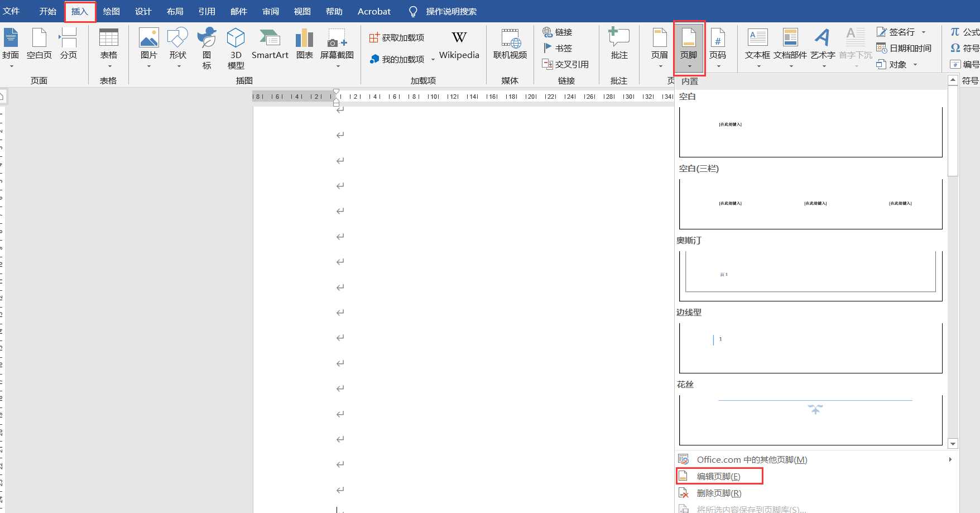Insert an online video (联机视频)
Viewport: 980px width, 513px height.
(x=510, y=45)
